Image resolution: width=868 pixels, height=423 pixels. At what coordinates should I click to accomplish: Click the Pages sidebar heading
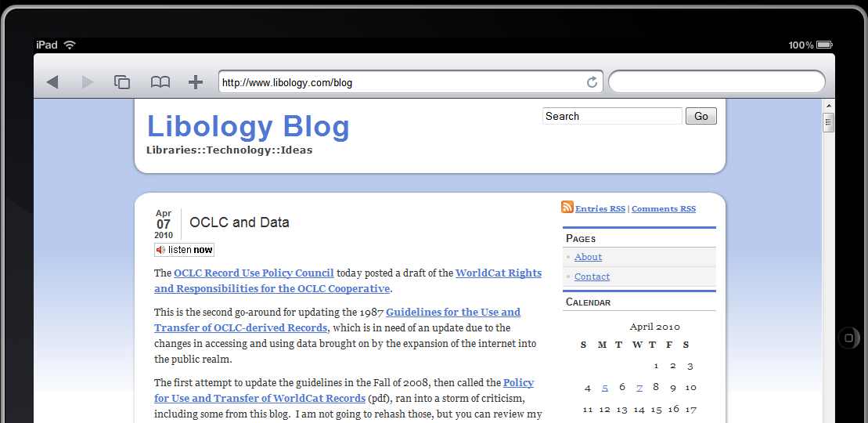[x=581, y=238]
